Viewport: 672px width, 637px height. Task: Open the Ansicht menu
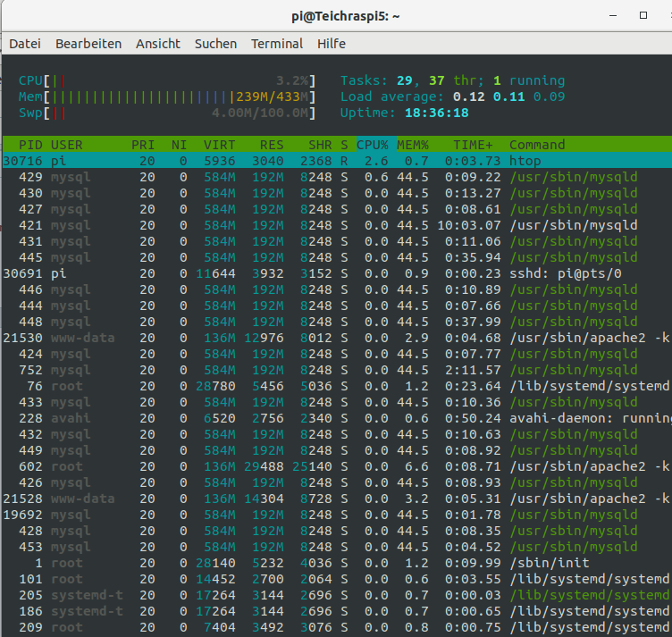pos(157,44)
